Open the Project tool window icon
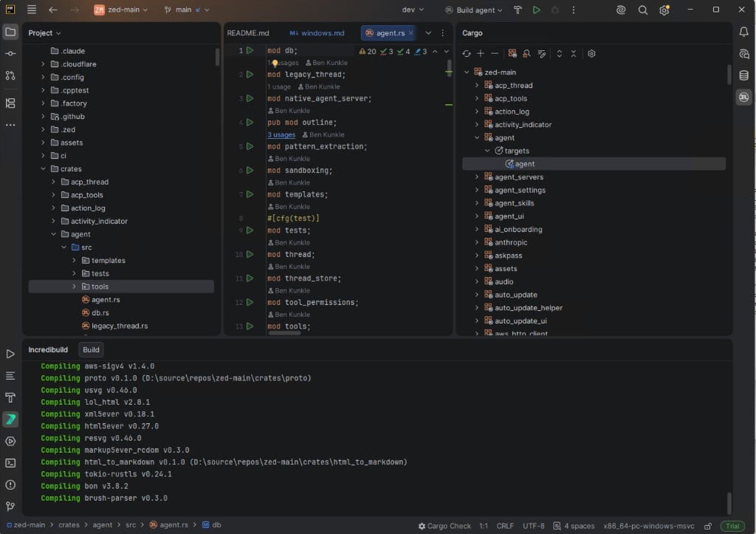The image size is (756, 534). pos(10,32)
